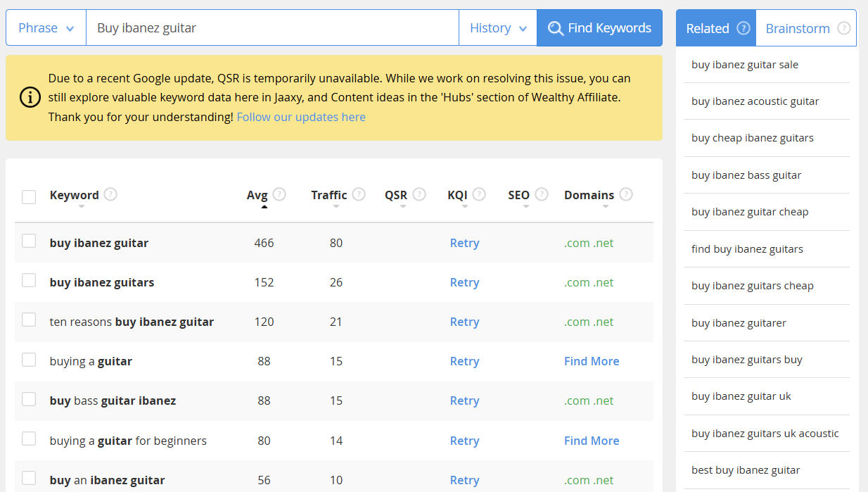Click Retry for 'buy ibanez guitars'
This screenshot has height=492, width=868.
(464, 282)
